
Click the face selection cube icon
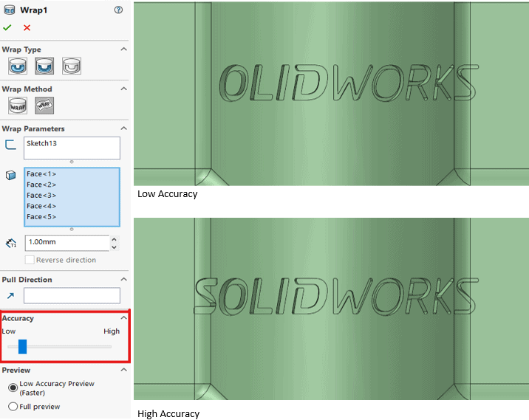(x=11, y=175)
